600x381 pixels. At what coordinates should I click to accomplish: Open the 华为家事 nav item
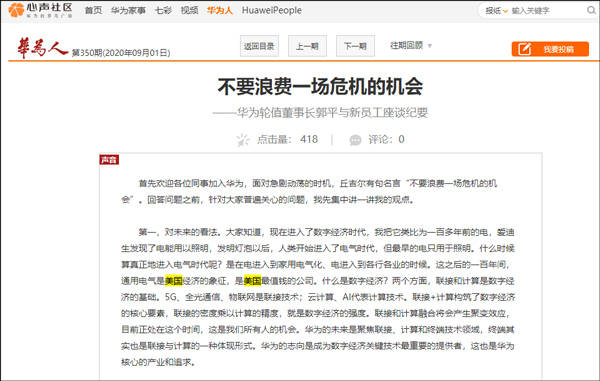click(129, 10)
